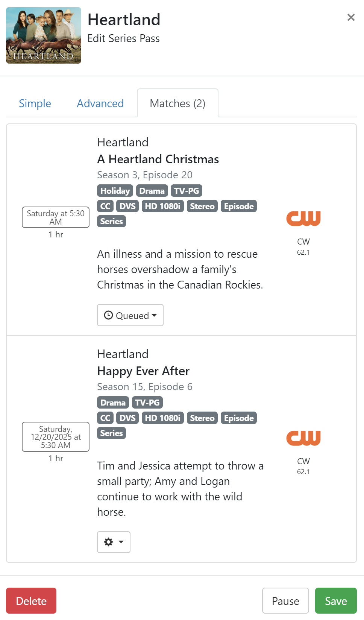Save the series pass changes
The width and height of the screenshot is (364, 620).
point(336,601)
